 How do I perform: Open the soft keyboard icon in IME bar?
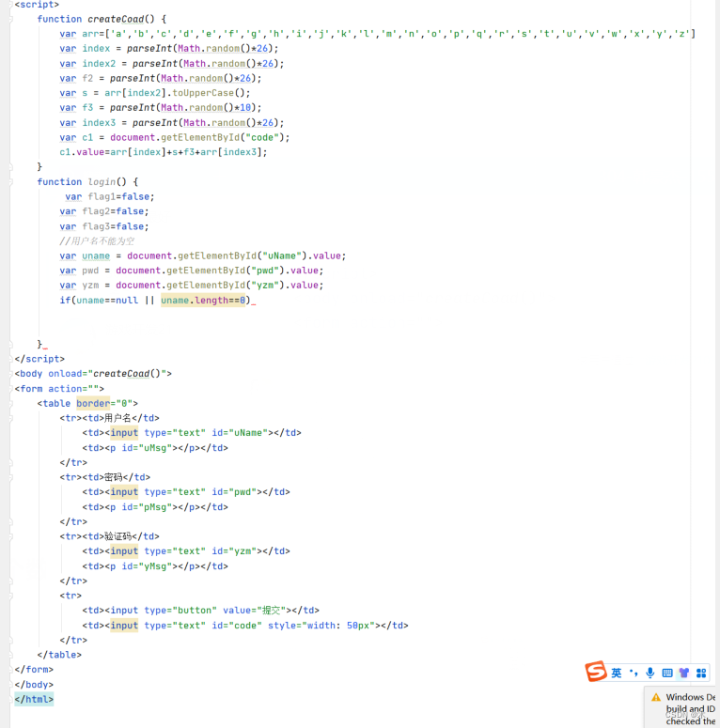(x=667, y=673)
